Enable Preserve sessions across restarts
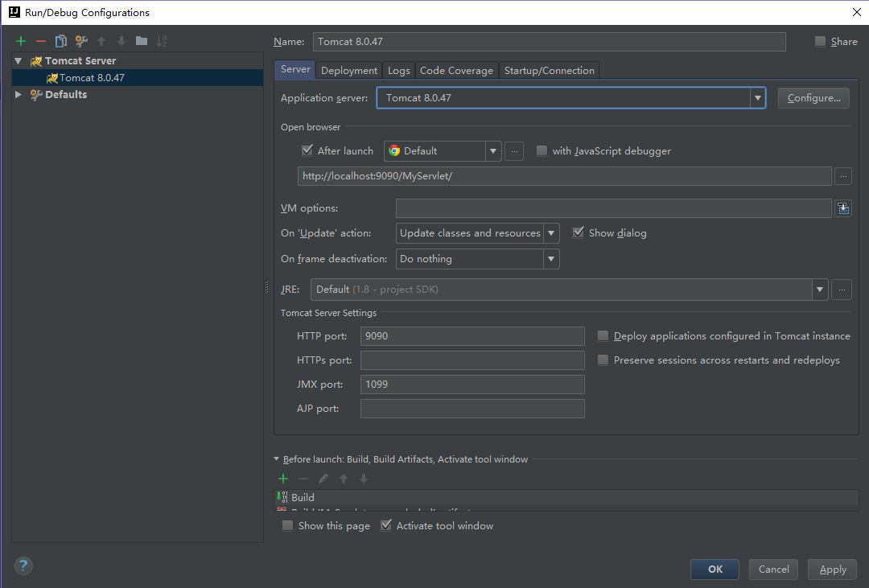This screenshot has width=869, height=588. click(x=603, y=360)
